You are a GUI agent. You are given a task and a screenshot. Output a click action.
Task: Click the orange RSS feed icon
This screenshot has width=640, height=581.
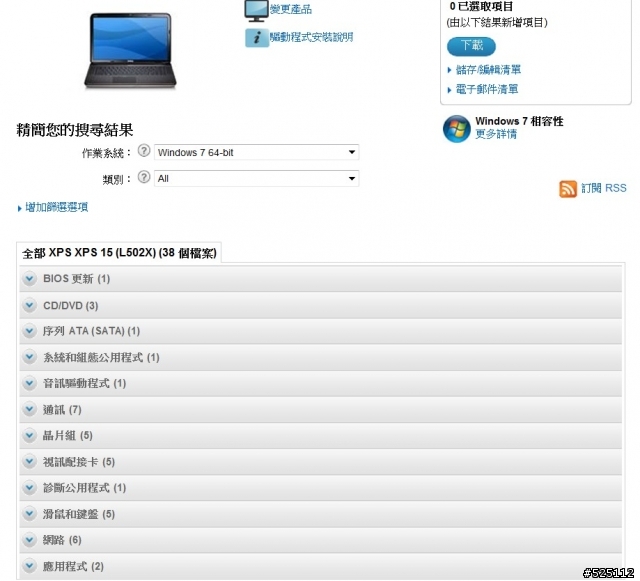click(568, 189)
